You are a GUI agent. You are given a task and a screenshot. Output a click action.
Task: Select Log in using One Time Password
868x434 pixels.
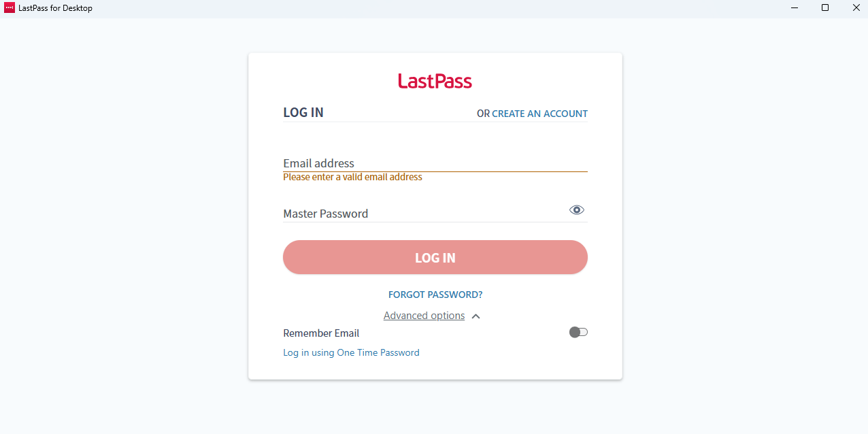pos(351,352)
